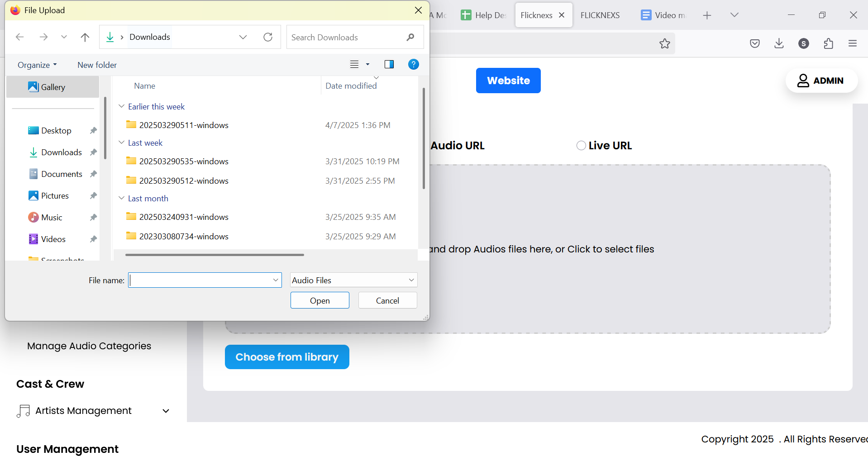868x456 pixels.
Task: Toggle the preview pane icon
Action: click(x=389, y=64)
